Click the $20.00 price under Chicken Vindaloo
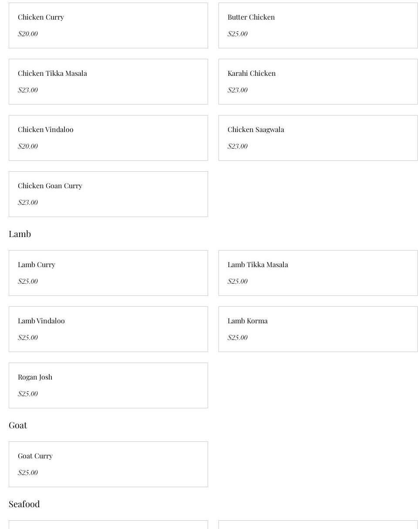420x529 pixels. 28,146
